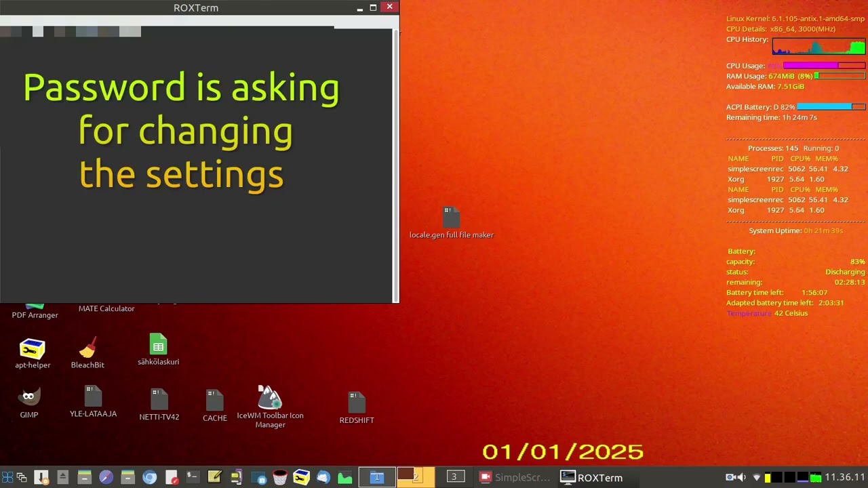The image size is (868, 488).
Task: Open the sähkölaskuri spreadsheet icon
Action: 158,350
